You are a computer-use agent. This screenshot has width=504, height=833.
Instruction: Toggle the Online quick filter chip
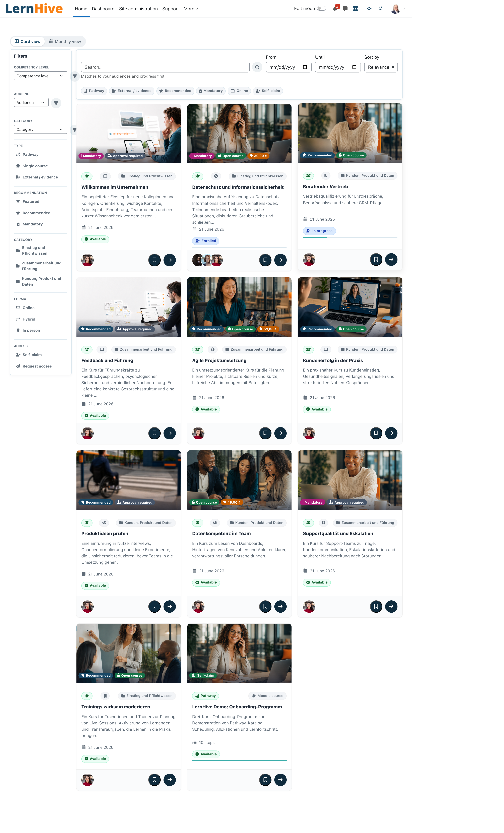coord(239,91)
